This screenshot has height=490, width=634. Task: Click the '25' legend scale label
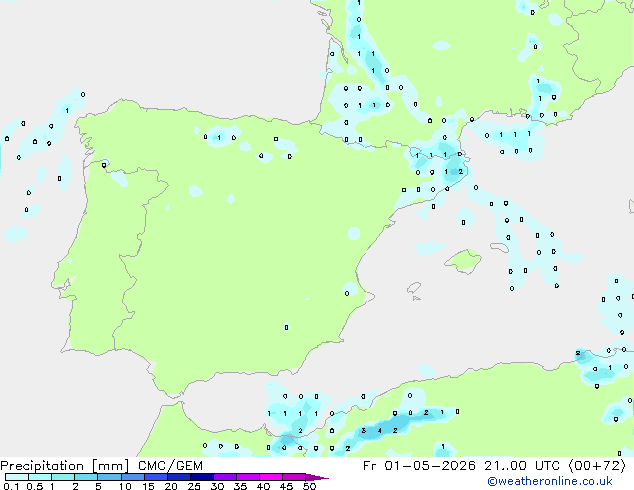(x=194, y=486)
